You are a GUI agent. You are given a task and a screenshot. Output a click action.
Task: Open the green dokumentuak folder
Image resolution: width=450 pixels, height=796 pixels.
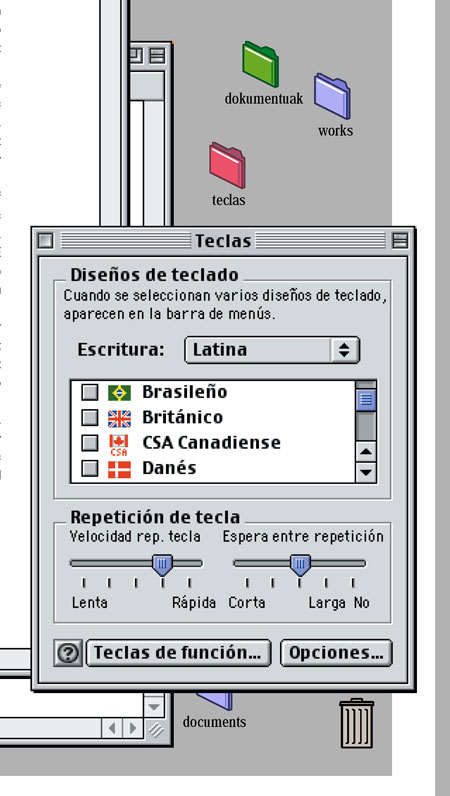pyautogui.click(x=260, y=64)
